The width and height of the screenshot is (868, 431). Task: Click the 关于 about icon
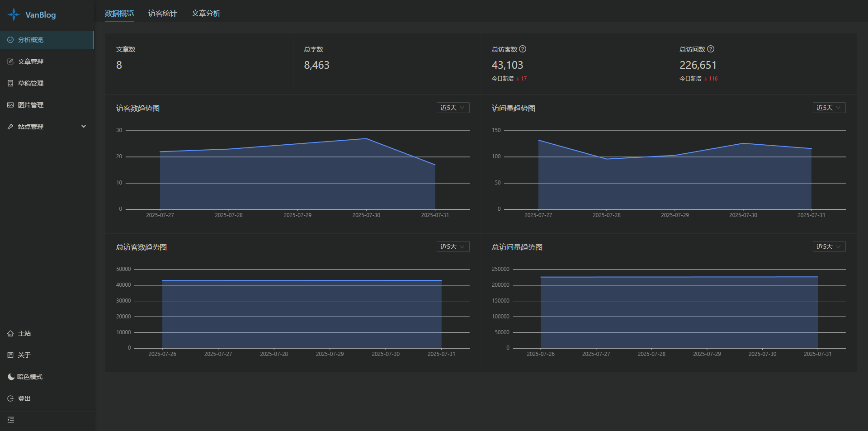click(10, 355)
